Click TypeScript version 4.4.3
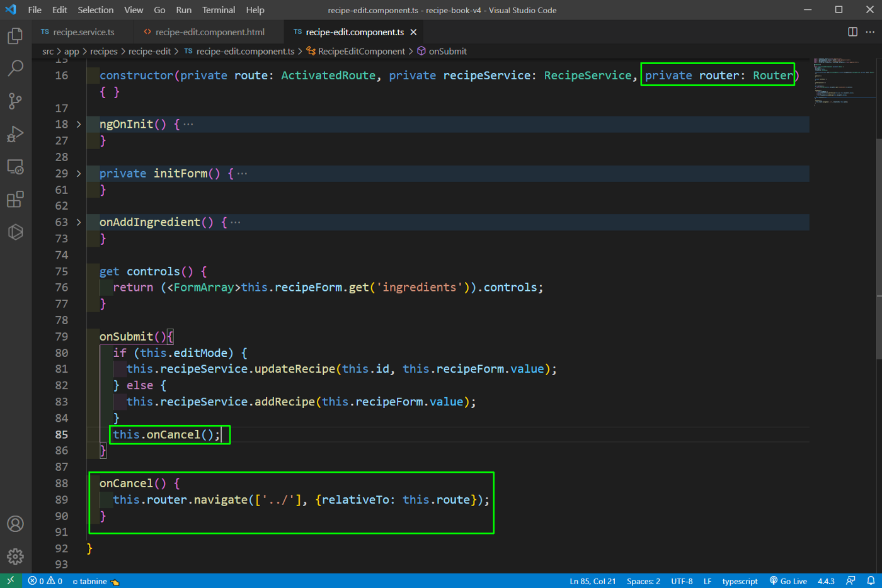Screen dimensions: 882x588 [826, 581]
